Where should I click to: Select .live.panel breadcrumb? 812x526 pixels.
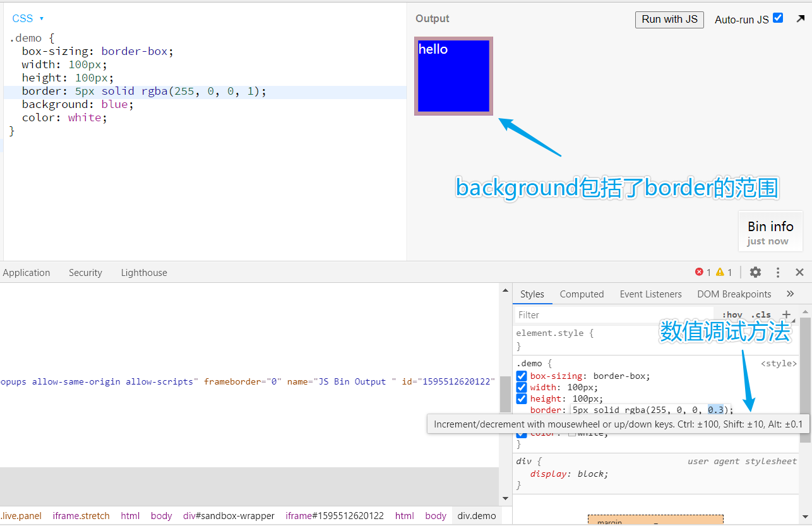[x=21, y=516]
